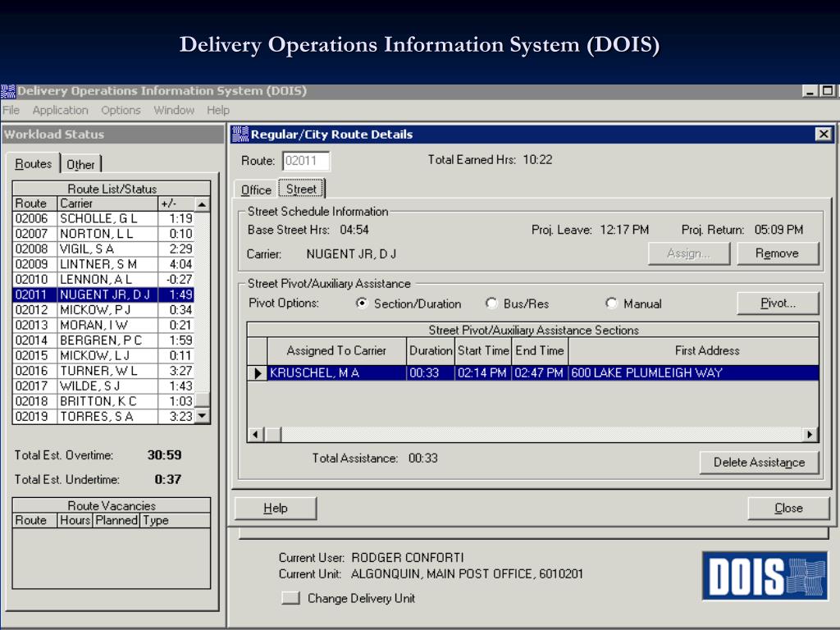Click the Close button at dialog bottom
This screenshot has width=840, height=630.
(788, 508)
